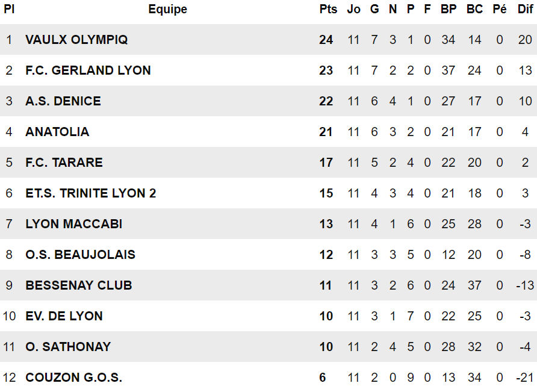Click the Pts column header
The height and width of the screenshot is (392, 537).
328,9
